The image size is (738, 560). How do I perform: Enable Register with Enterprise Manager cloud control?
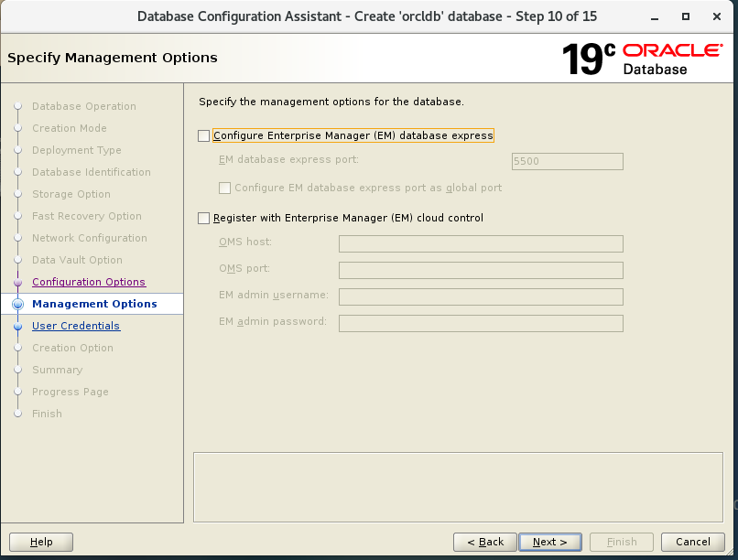(x=203, y=218)
